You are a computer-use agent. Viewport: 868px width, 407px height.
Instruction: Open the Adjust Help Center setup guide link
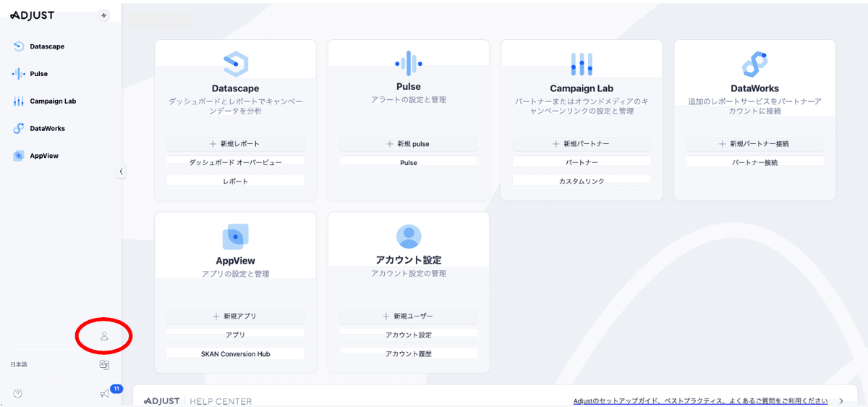coord(700,400)
